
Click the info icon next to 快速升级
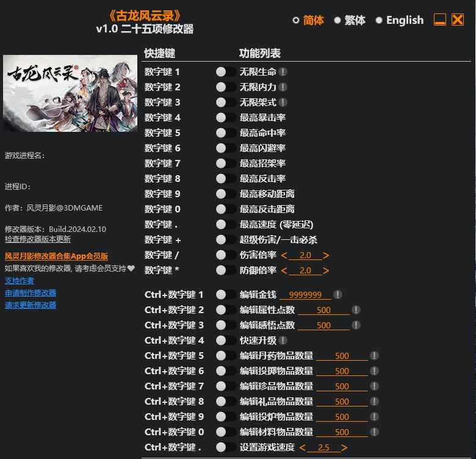(x=283, y=341)
